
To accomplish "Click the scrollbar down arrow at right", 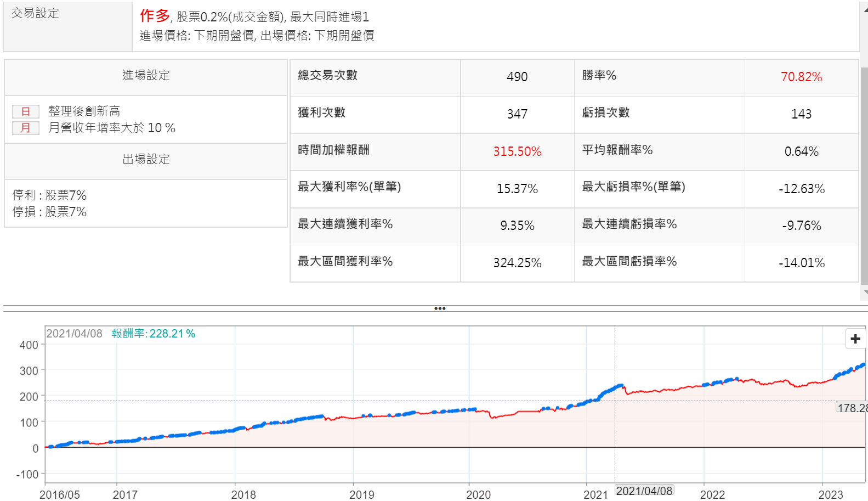I will pos(865,292).
